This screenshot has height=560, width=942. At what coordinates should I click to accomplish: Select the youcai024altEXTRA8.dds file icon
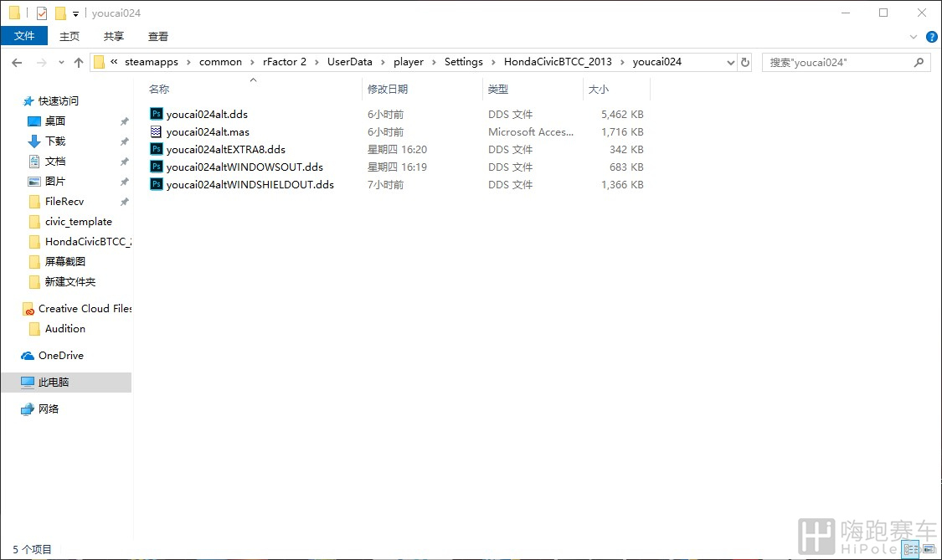[x=157, y=149]
